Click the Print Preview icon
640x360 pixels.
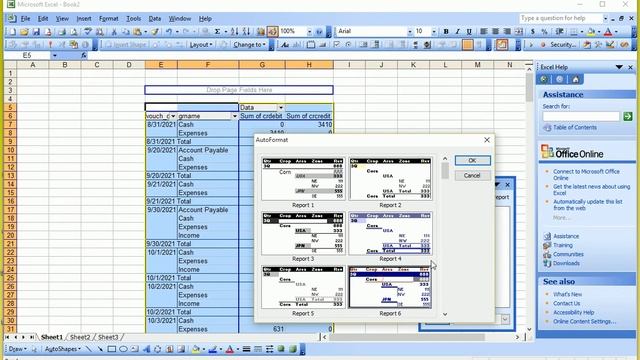tap(74, 31)
